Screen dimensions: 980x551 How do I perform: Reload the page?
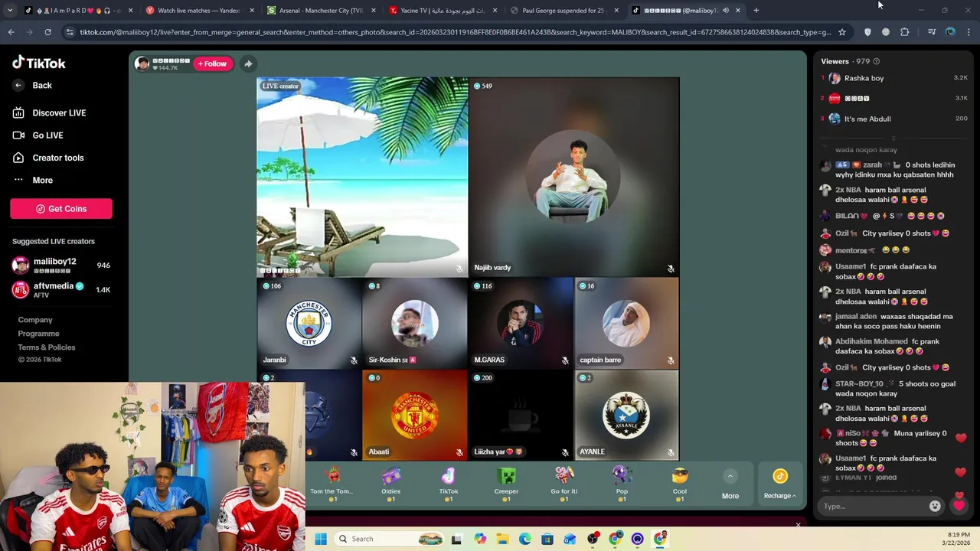coord(47,32)
